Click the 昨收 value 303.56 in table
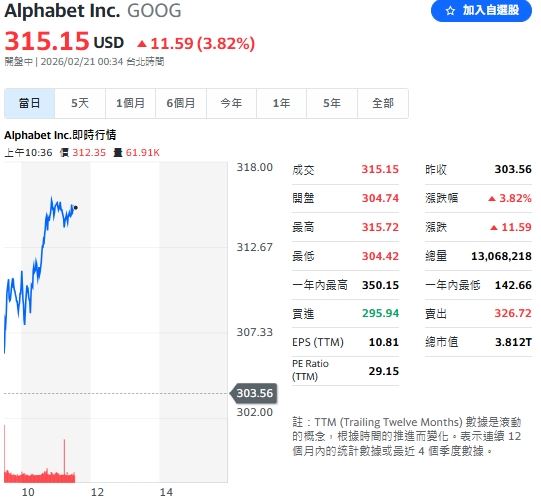Viewport: 541px width, 500px height. pyautogui.click(x=513, y=169)
